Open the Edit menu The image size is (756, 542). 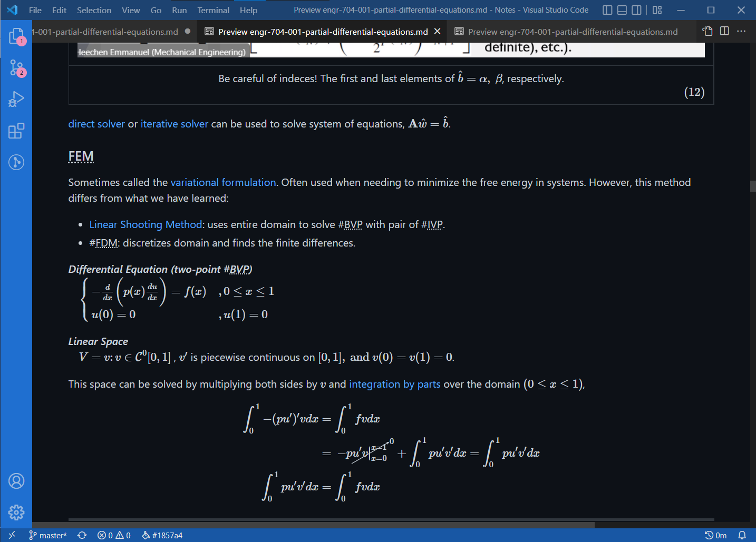(60, 10)
